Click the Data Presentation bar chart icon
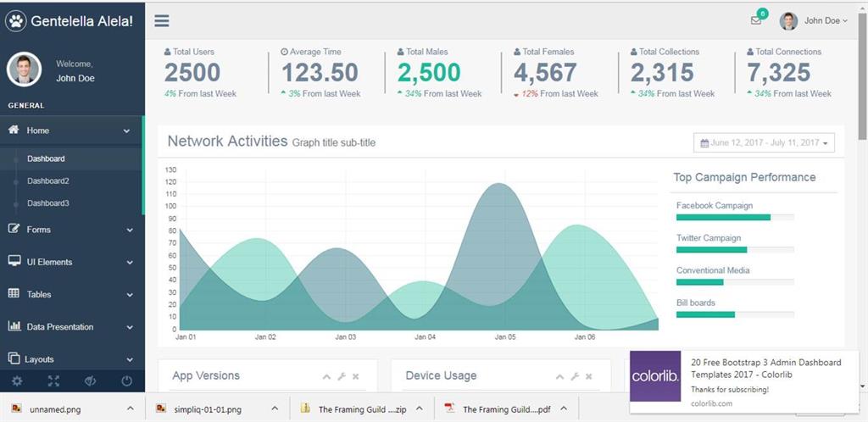Screen dimensions: 868x422 (x=14, y=325)
